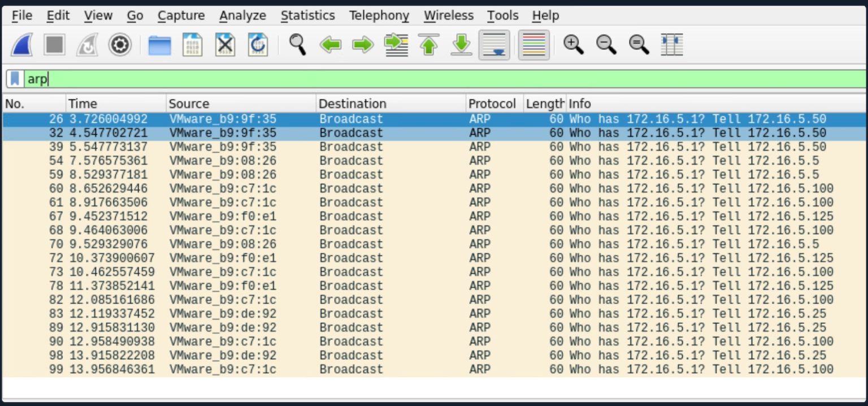The image size is (868, 406).
Task: Select packet number 32 row
Action: [434, 133]
